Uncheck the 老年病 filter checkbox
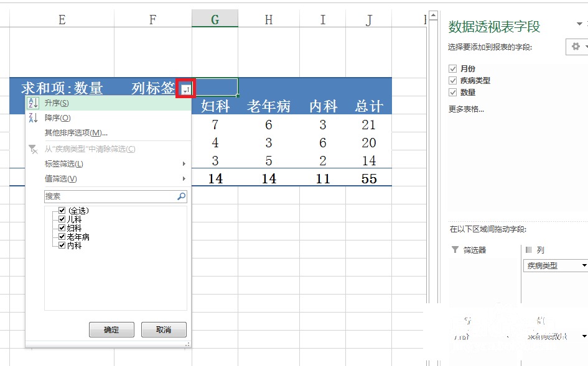The image size is (588, 366). [x=62, y=237]
